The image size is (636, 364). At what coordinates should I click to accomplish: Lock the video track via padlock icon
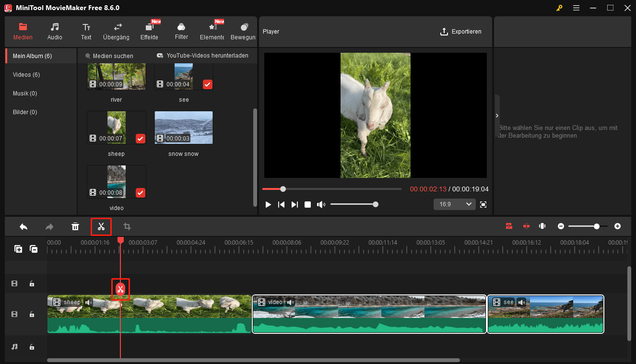pyautogui.click(x=32, y=314)
